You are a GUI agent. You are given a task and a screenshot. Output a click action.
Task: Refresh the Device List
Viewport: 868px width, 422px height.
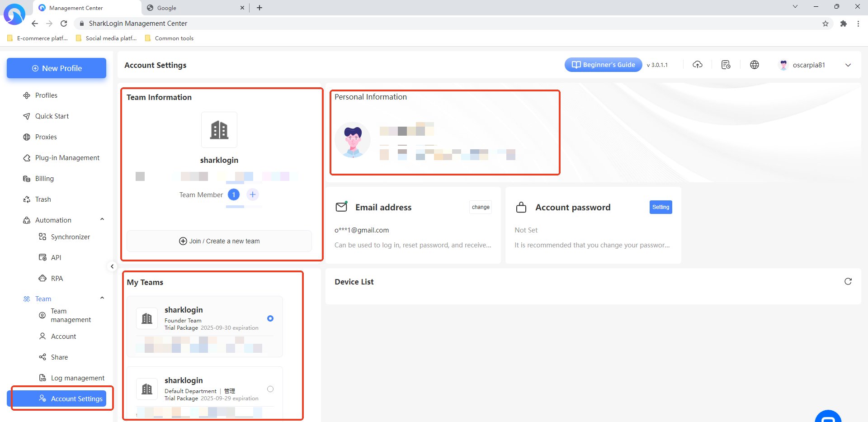tap(848, 281)
